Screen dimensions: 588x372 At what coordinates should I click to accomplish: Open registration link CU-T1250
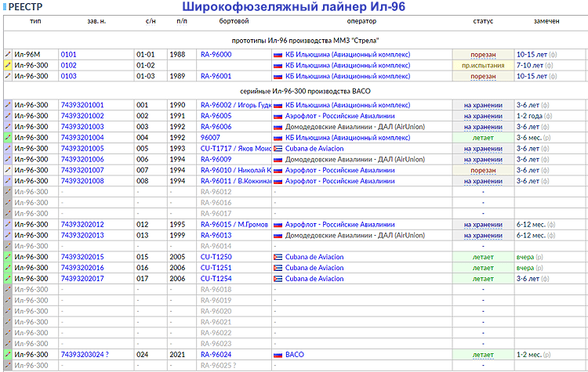point(216,257)
